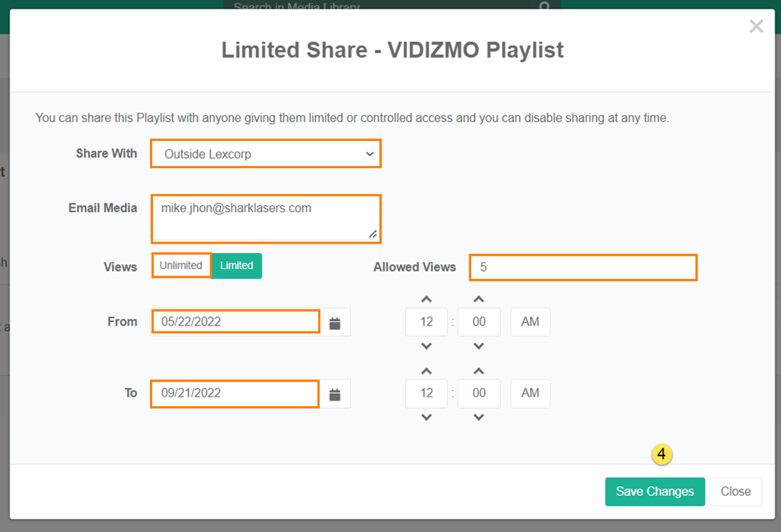
Task: Switch Views to Unlimited
Action: 181,265
